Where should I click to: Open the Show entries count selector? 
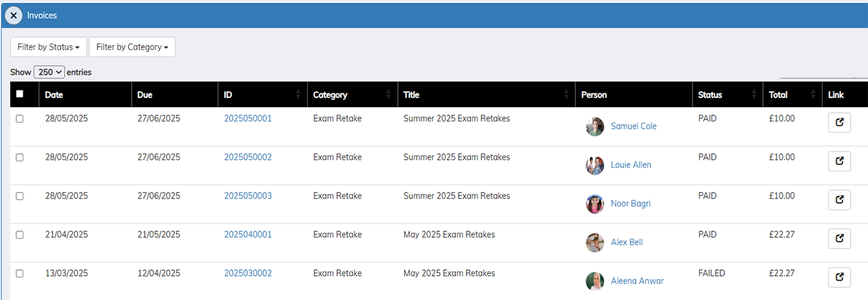pos(49,72)
